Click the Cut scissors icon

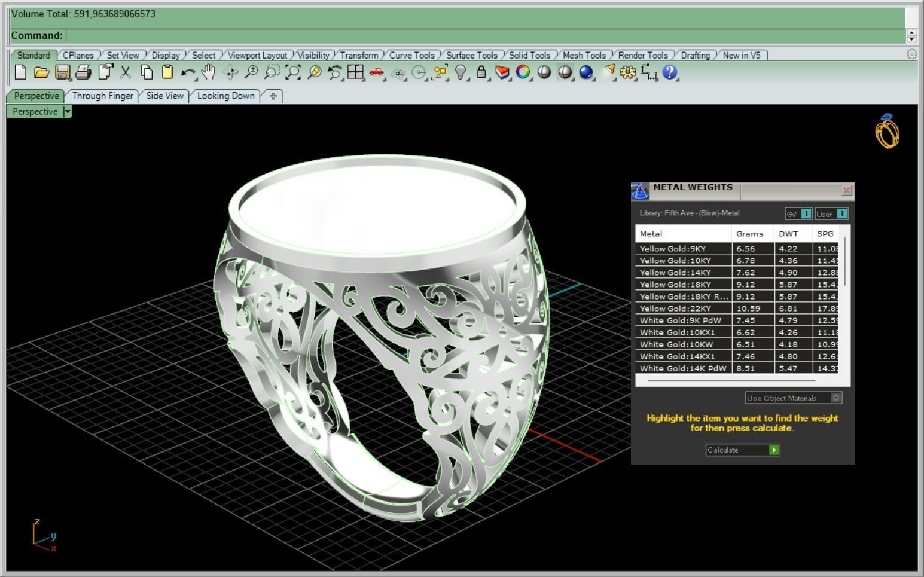pyautogui.click(x=126, y=72)
